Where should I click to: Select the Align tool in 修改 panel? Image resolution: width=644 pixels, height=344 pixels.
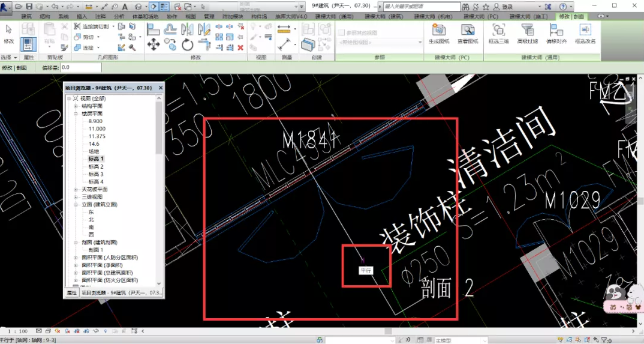click(153, 29)
